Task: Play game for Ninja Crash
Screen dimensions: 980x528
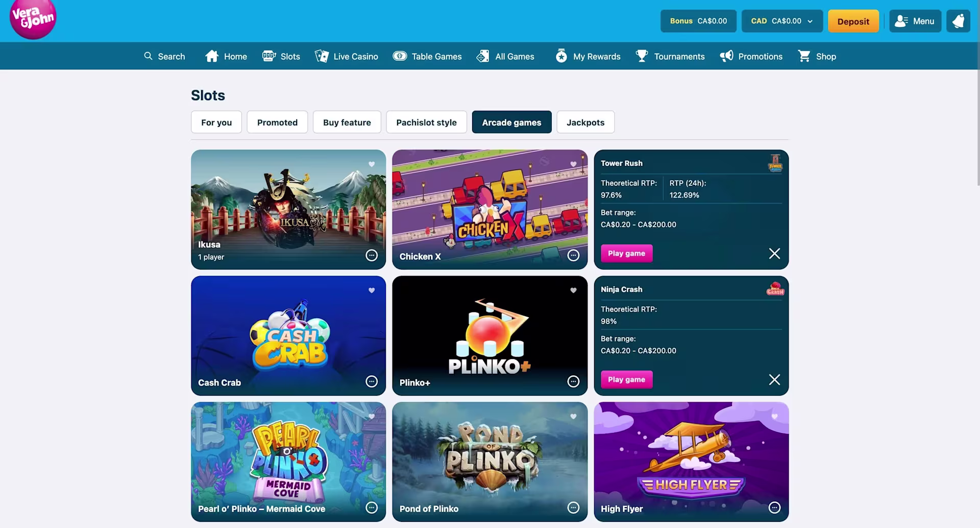Action: click(x=626, y=379)
